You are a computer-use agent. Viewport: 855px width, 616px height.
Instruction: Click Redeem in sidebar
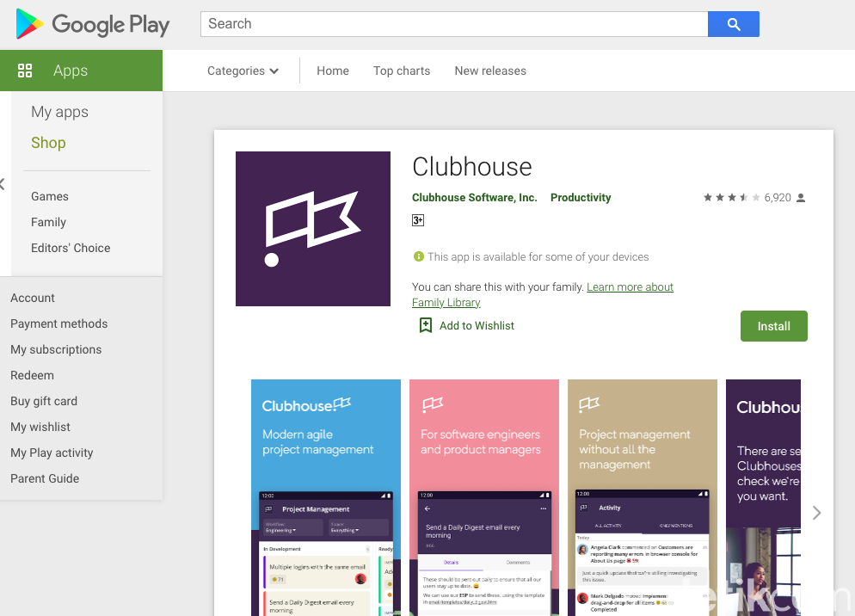point(32,375)
